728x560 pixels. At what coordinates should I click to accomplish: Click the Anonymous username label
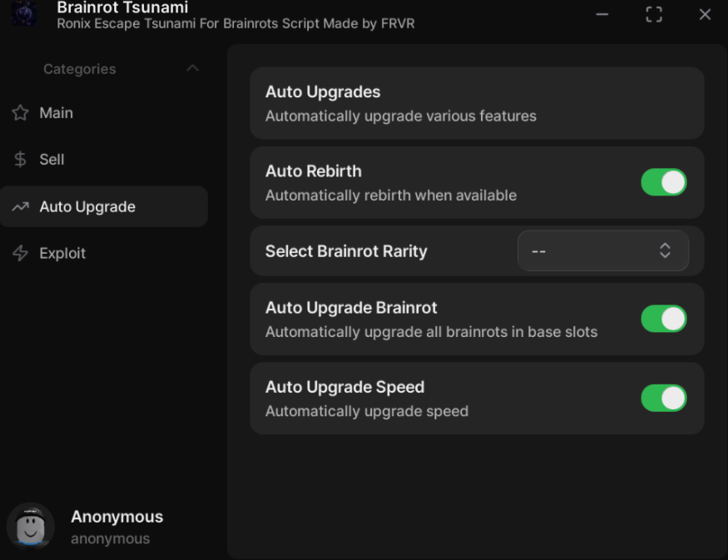tap(116, 517)
